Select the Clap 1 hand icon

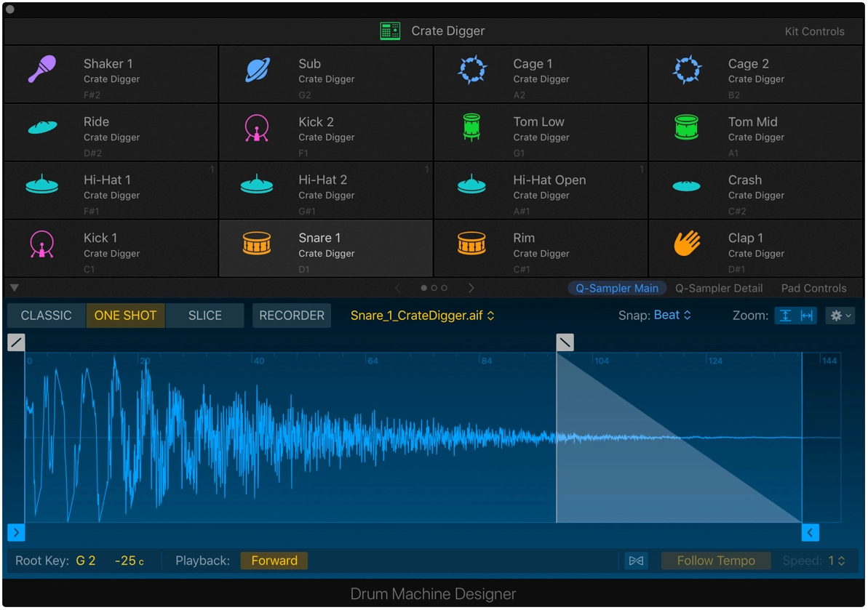(686, 244)
